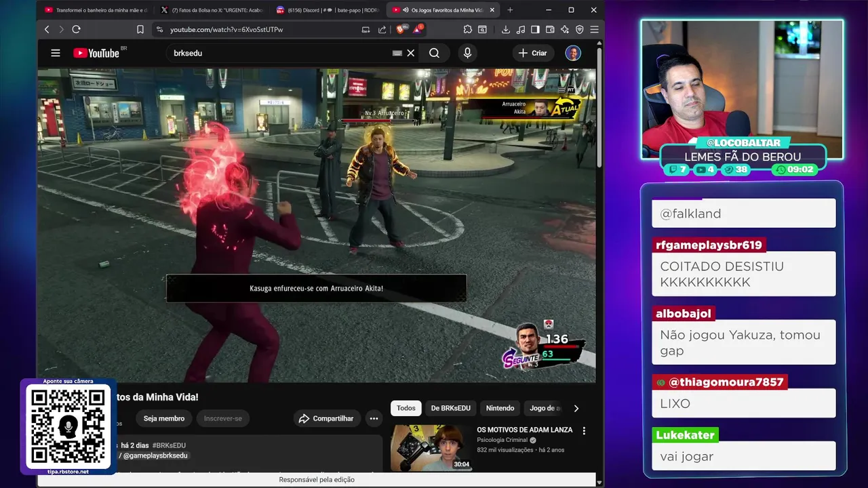868x488 pixels.
Task: Click the Inscrever-se button
Action: click(223, 418)
